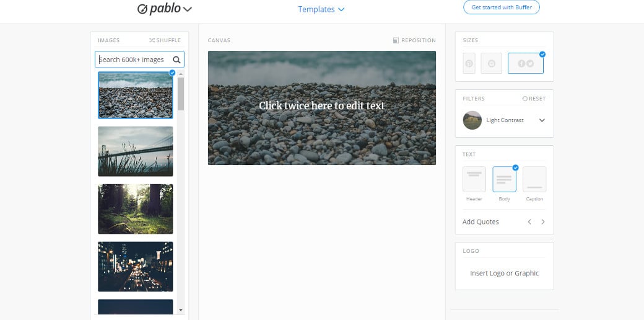
Task: Go to next quote with right arrow
Action: click(x=543, y=221)
